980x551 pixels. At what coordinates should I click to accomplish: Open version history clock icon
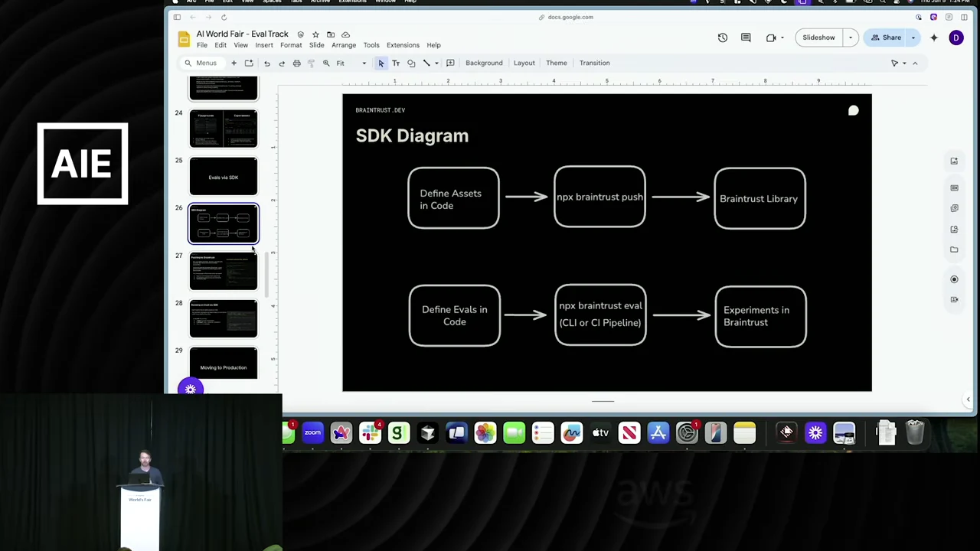pos(723,37)
